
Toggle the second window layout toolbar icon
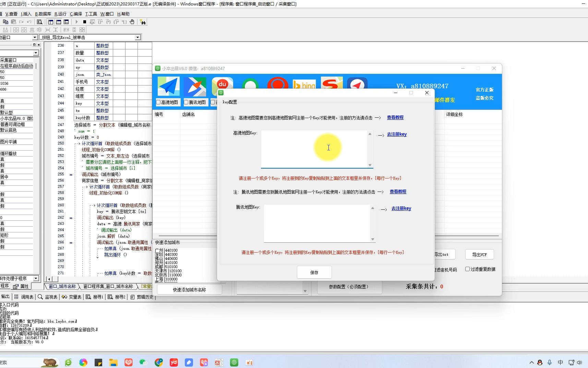click(x=59, y=22)
